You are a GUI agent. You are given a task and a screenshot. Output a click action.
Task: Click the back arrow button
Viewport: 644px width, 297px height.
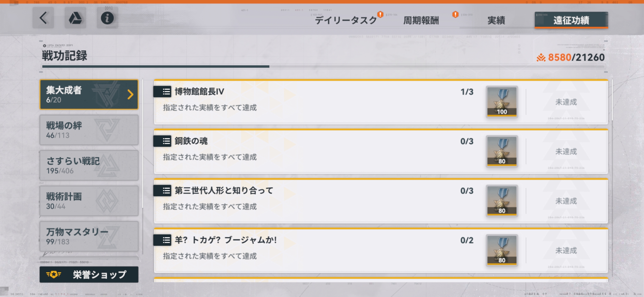tap(43, 18)
